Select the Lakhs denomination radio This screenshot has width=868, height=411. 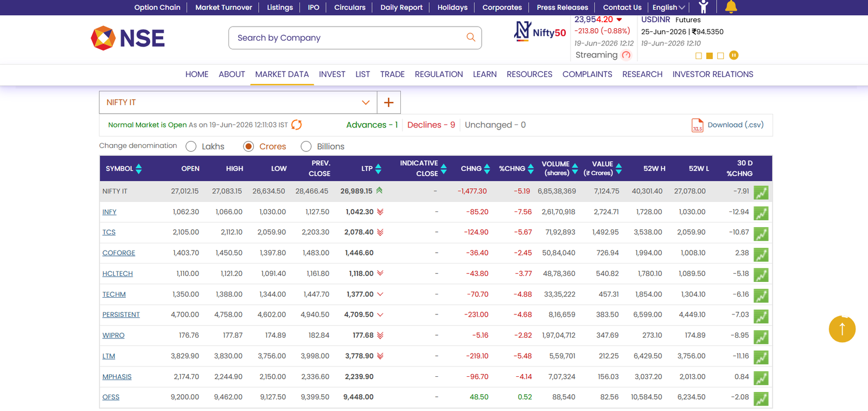pyautogui.click(x=191, y=146)
